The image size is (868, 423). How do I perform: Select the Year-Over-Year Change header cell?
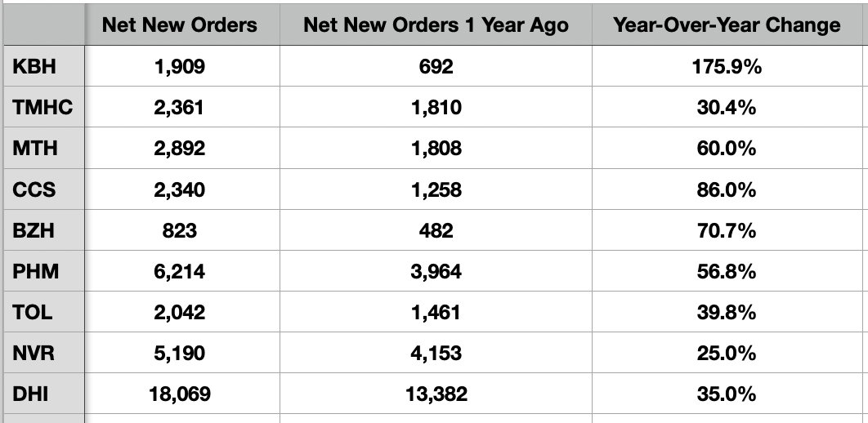[727, 25]
